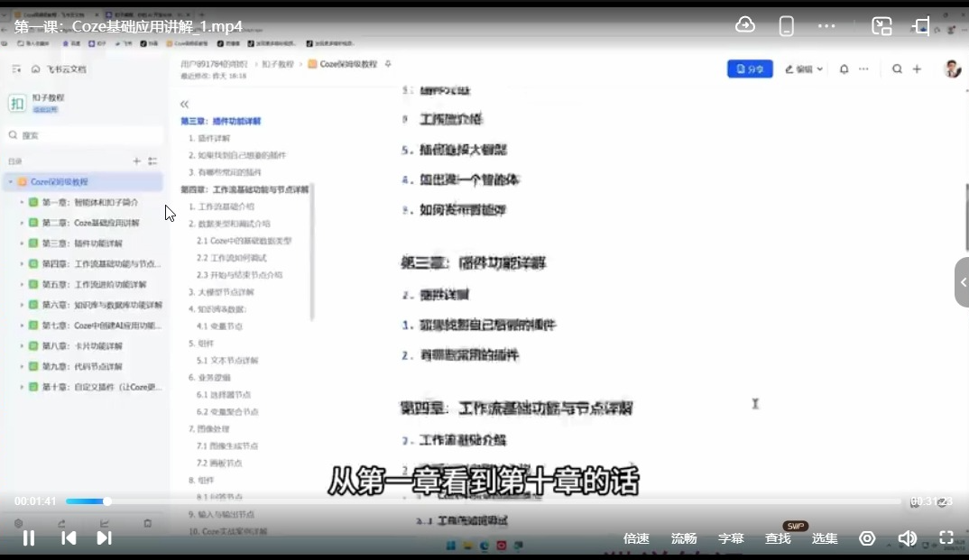Skip ahead using the next-track button
The height and width of the screenshot is (560, 969).
pos(105,537)
